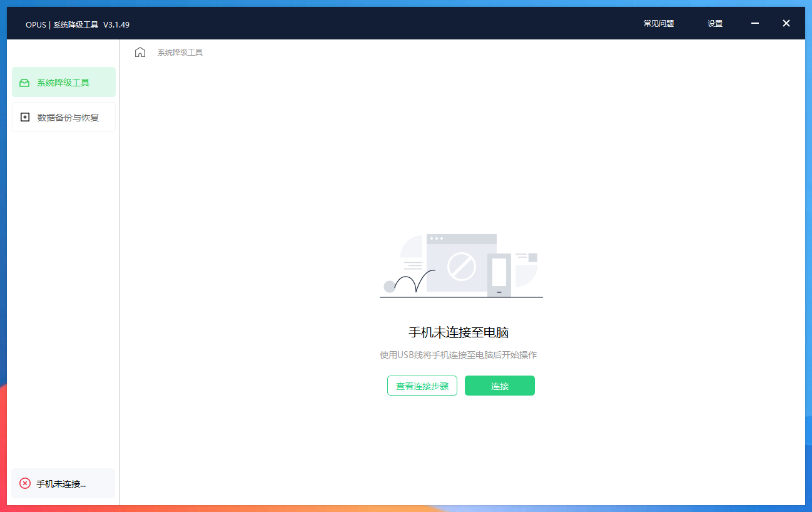Click the phone graphic in the illustration
Viewport: 812px width, 512px height.
[499, 275]
